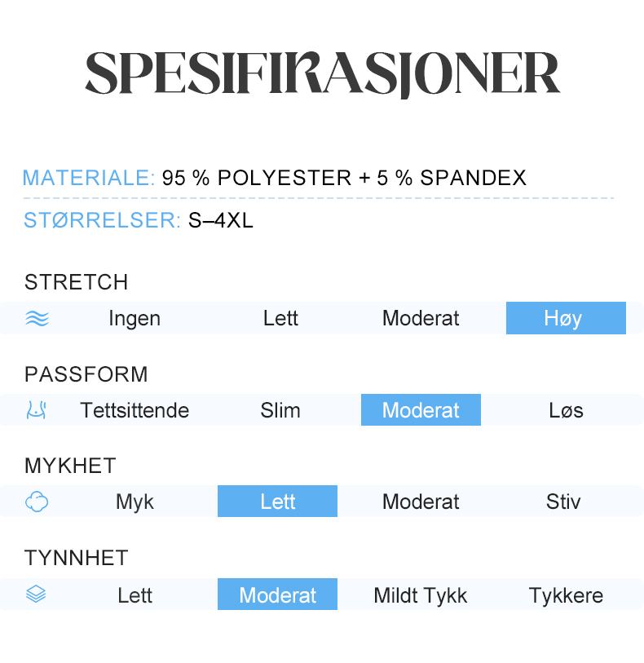Choose 'Løs' fit option
644x663 pixels.
click(566, 410)
